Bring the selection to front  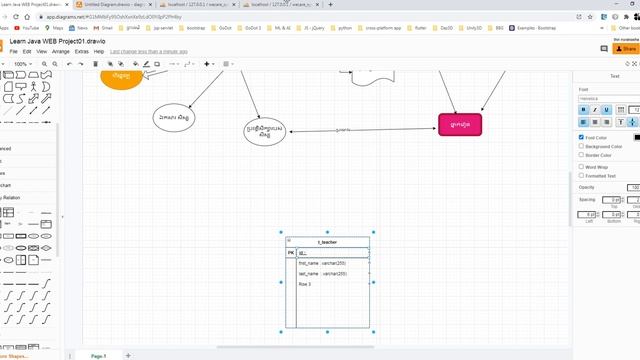pyautogui.click(x=110, y=64)
